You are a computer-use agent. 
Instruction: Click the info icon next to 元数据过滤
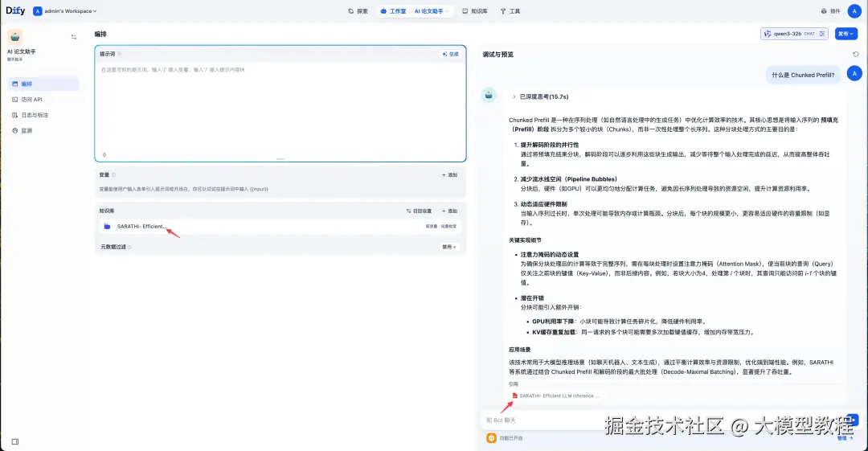(129, 247)
